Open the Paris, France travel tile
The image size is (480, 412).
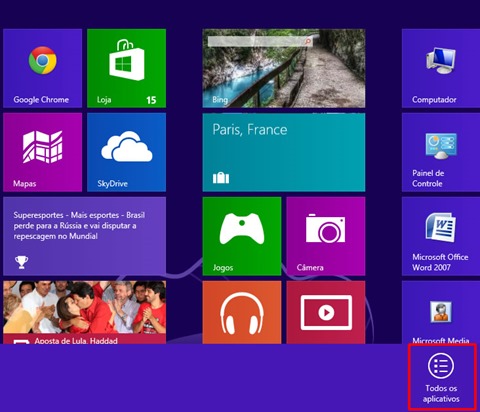[x=284, y=152]
